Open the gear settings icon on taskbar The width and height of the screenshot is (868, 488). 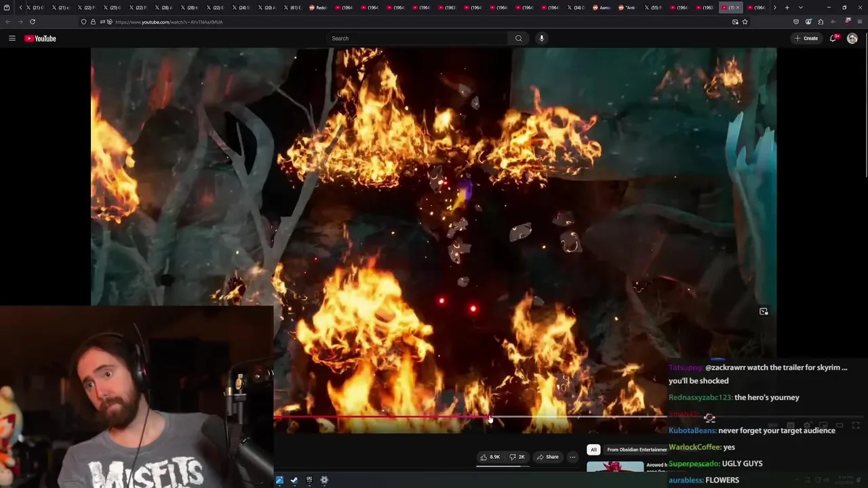point(324,480)
